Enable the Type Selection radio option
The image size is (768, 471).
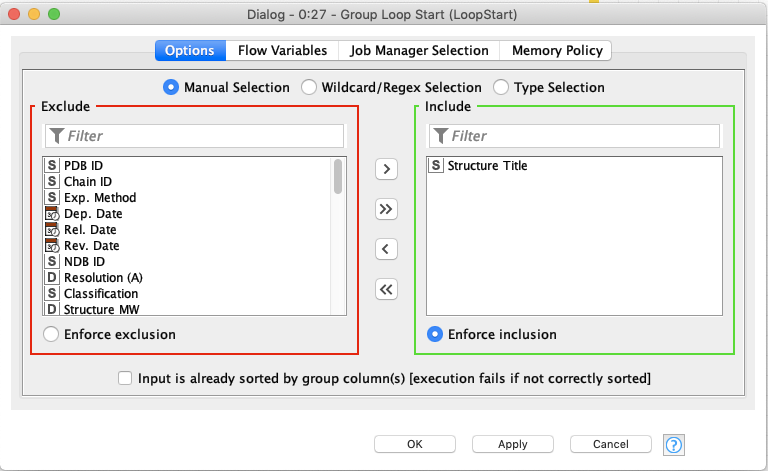(501, 88)
